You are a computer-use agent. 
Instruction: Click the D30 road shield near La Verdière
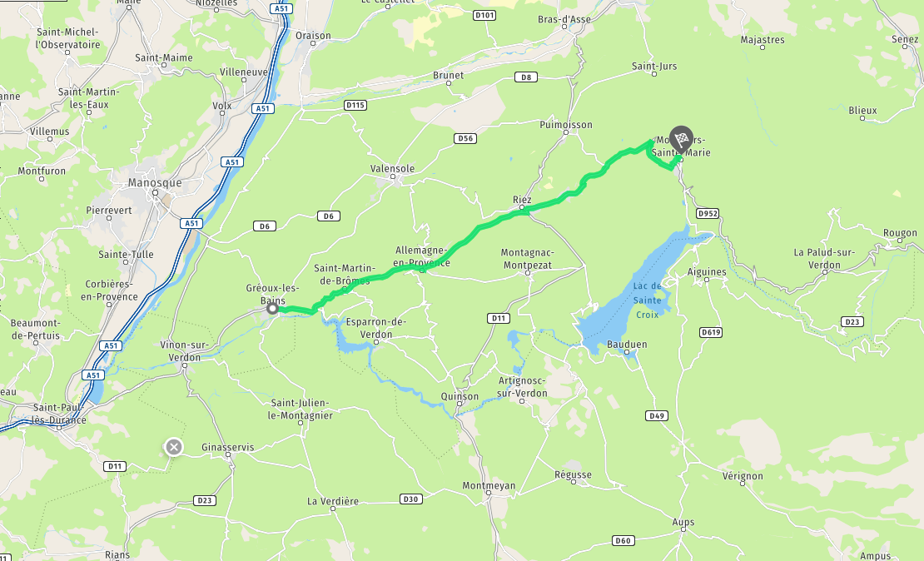(x=410, y=499)
